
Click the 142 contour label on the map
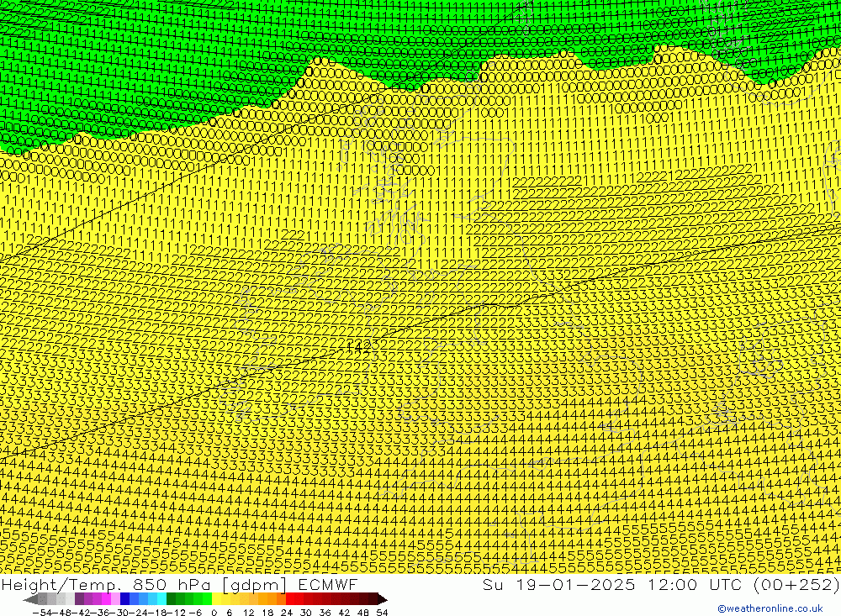point(359,345)
